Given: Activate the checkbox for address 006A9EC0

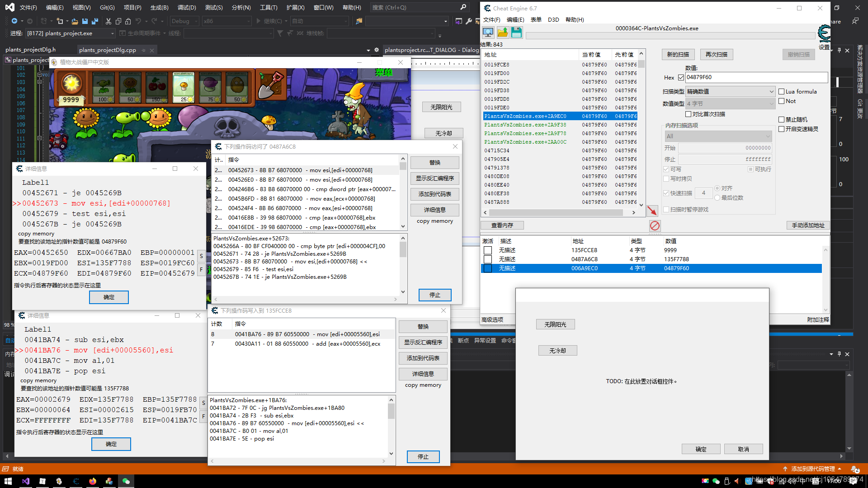Looking at the screenshot, I should [x=487, y=268].
